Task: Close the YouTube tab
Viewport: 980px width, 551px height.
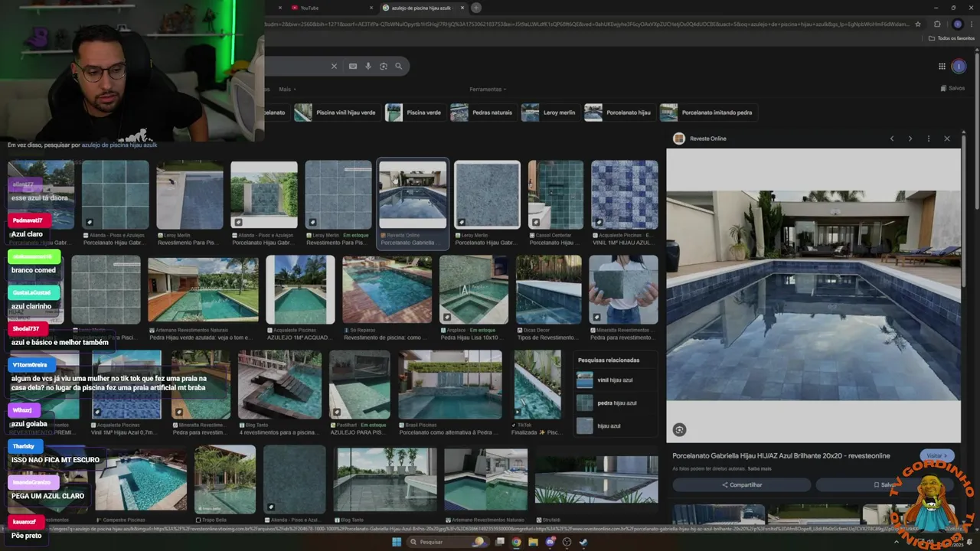Action: pos(372,8)
